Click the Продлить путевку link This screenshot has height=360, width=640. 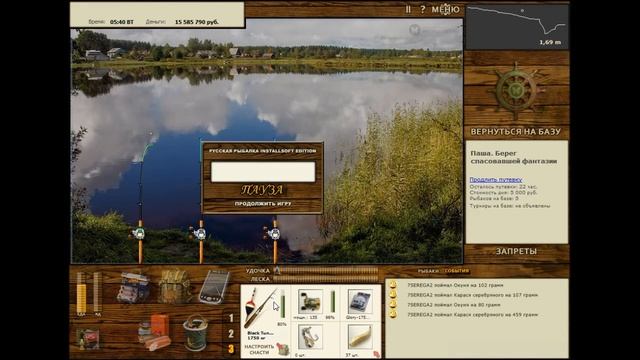[x=496, y=180]
